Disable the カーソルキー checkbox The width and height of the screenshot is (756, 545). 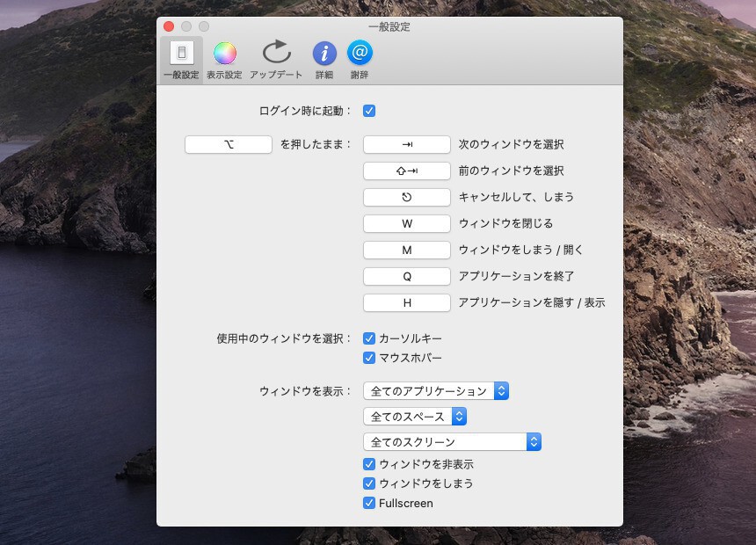[x=369, y=338]
